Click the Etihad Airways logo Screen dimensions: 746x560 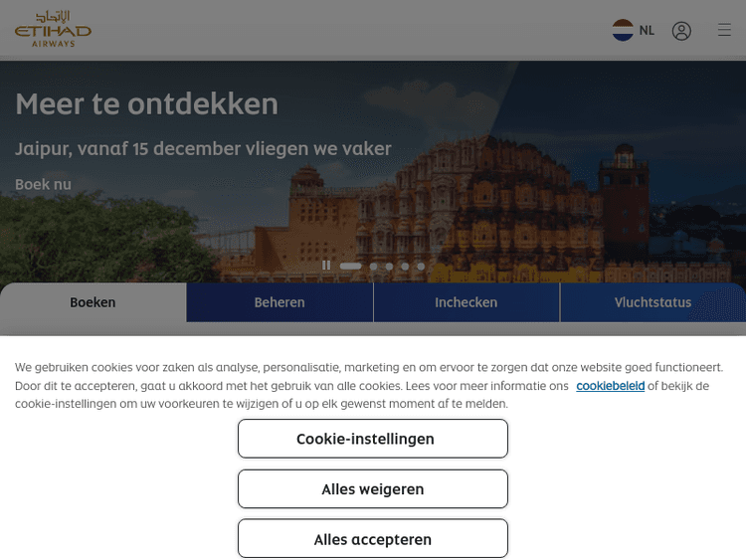pyautogui.click(x=53, y=30)
